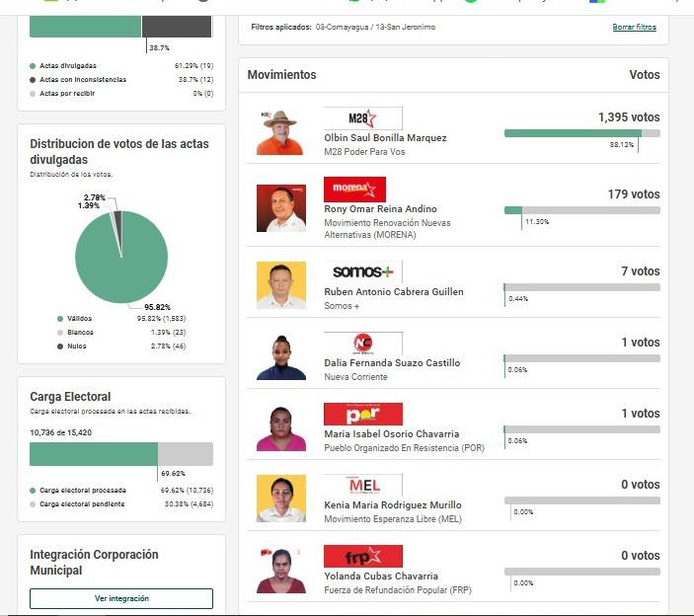Click the M28 party logo

pos(362,118)
